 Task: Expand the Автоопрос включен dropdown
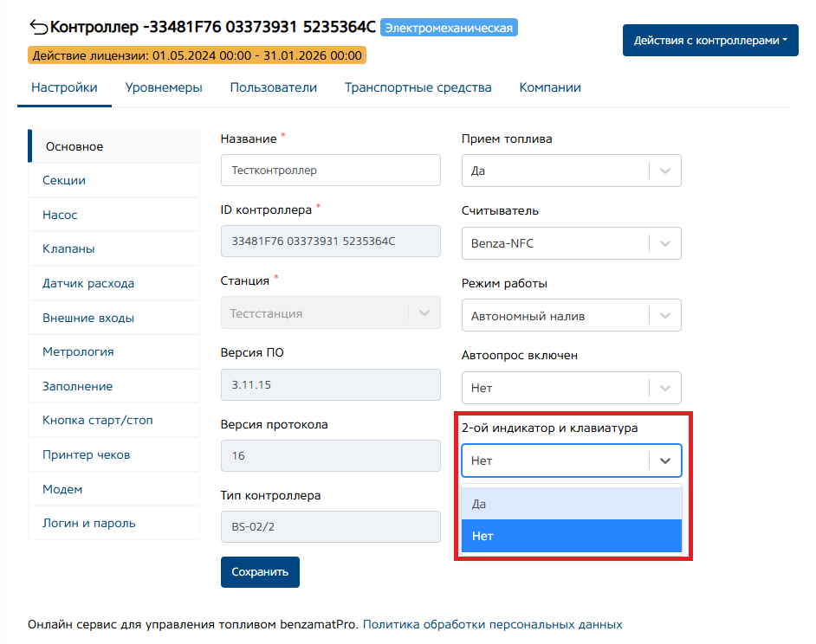click(571, 389)
